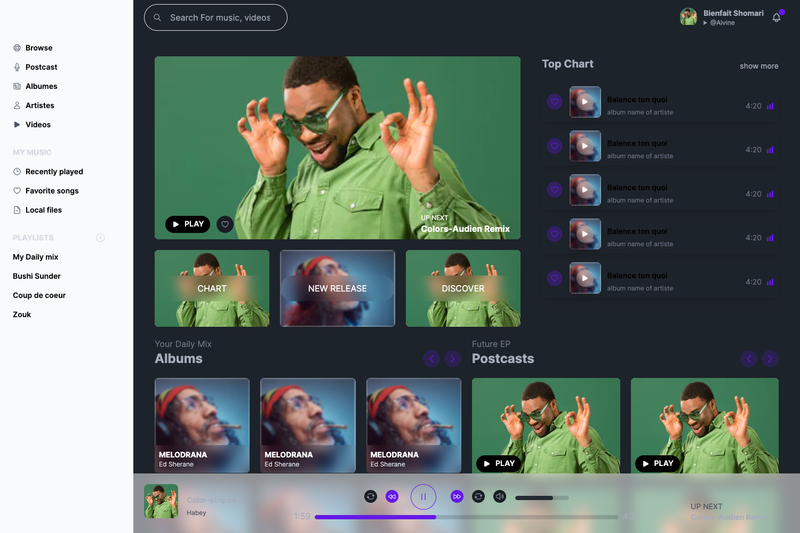Go to previous Albums with left chevron
800x533 pixels.
pyautogui.click(x=431, y=359)
